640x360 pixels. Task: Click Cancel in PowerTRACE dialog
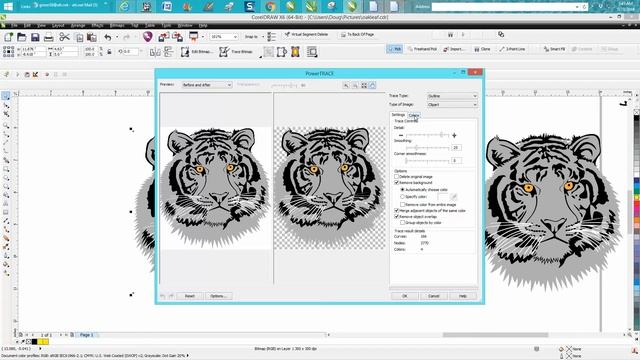pyautogui.click(x=433, y=296)
